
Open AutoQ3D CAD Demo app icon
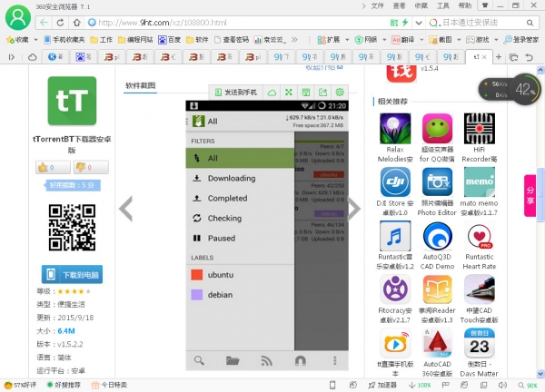click(x=437, y=236)
